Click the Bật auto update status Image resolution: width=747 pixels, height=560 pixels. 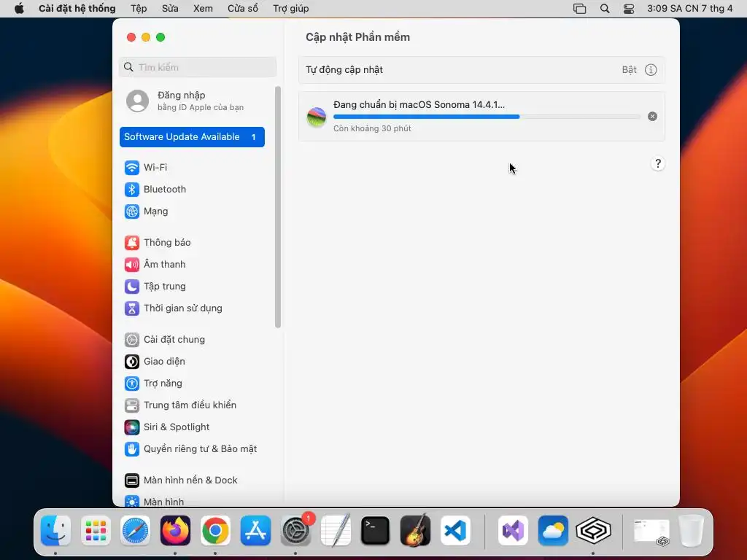630,70
